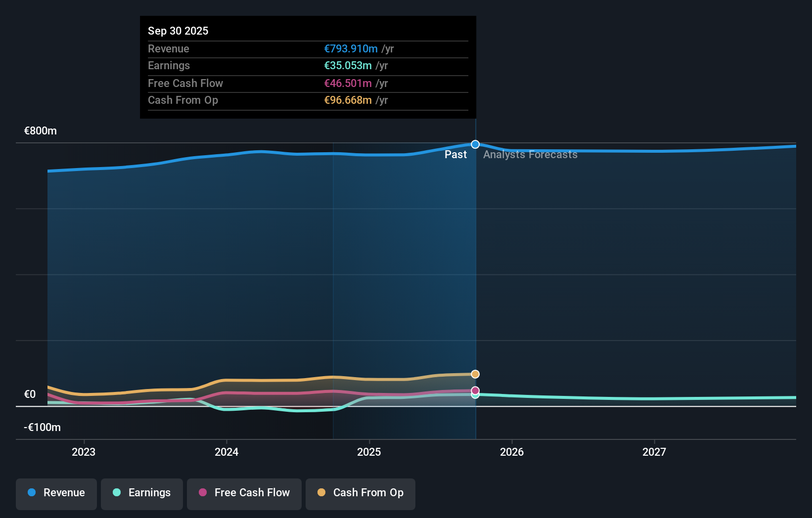Toggle the Cash From Op series visibility

click(360, 493)
